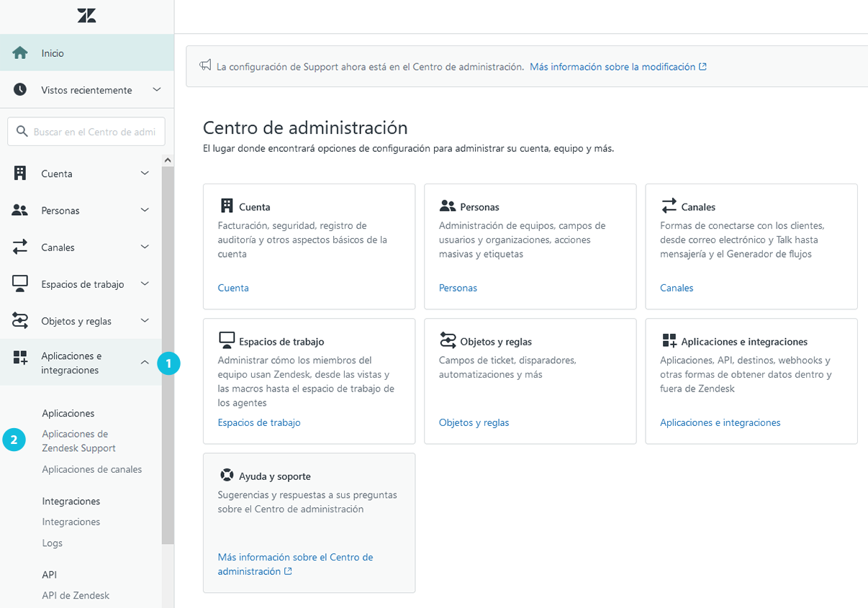Collapse the Aplicaciones e integraciones section
This screenshot has width=868, height=608.
coord(145,363)
